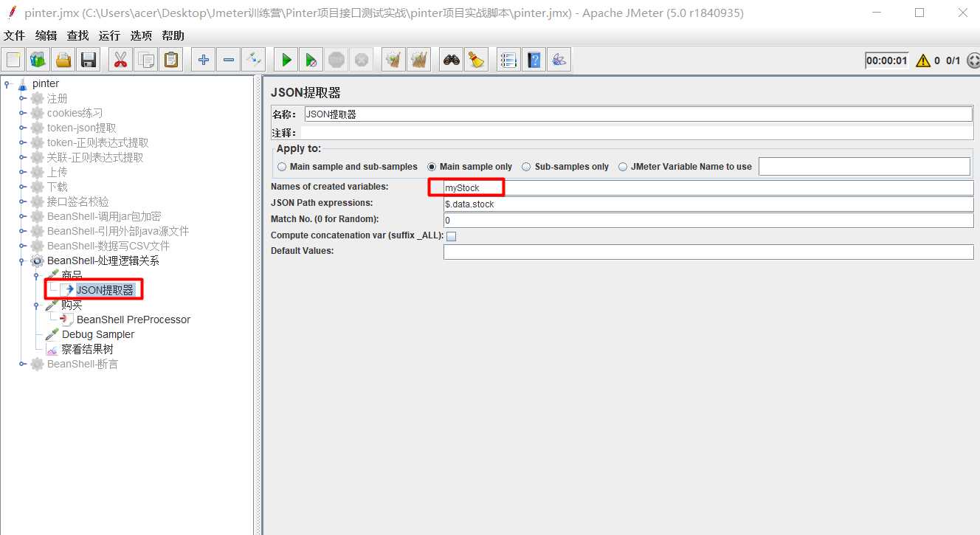980x535 pixels.
Task: Select BeanShell-调用jar包加密 tree item
Action: (x=104, y=216)
